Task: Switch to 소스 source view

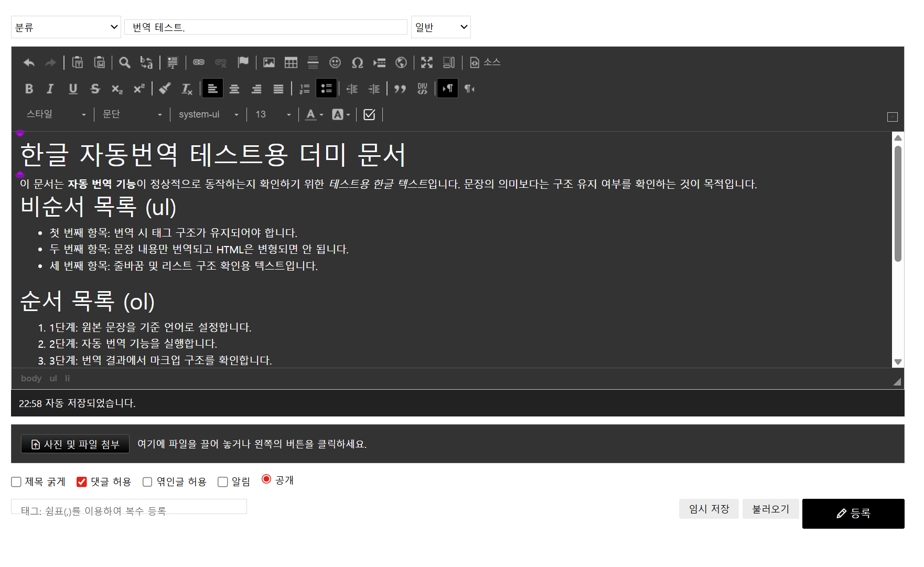Action: (485, 63)
